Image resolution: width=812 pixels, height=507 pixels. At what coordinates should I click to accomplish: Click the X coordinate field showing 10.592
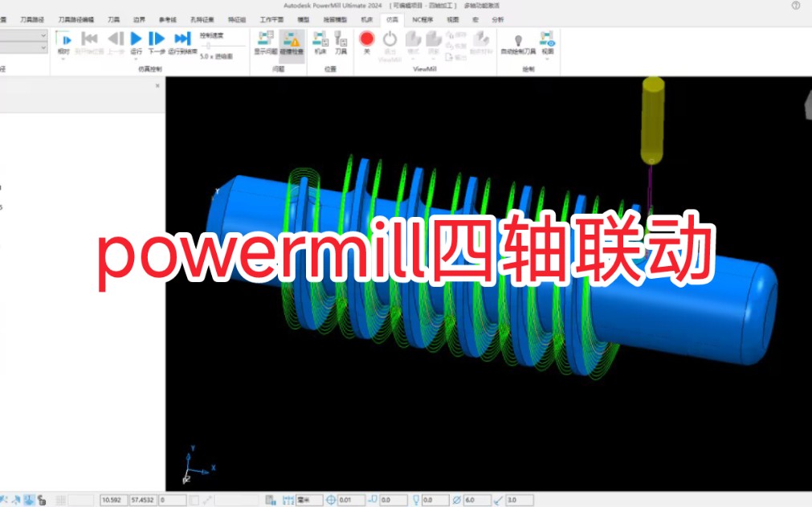click(113, 500)
